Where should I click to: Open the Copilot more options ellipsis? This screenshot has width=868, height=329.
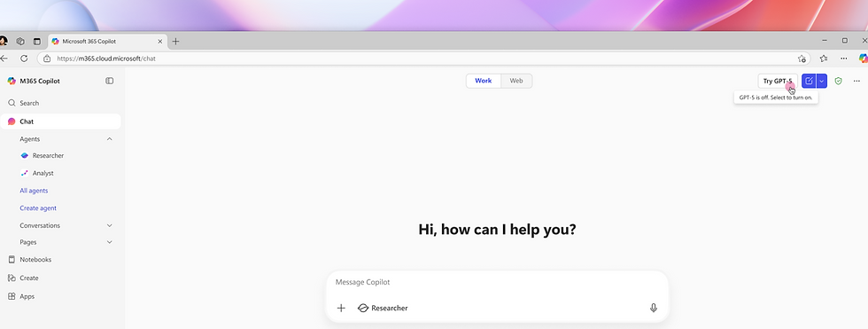pyautogui.click(x=857, y=81)
